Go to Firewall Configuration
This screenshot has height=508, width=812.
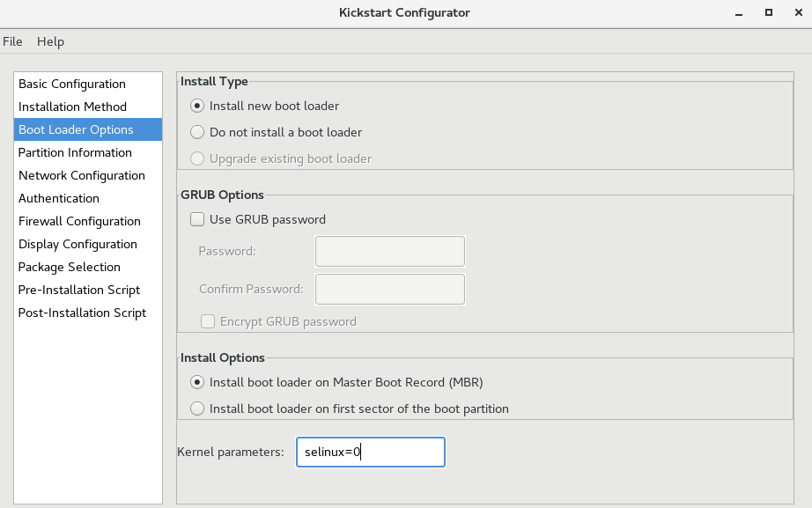pyautogui.click(x=88, y=221)
